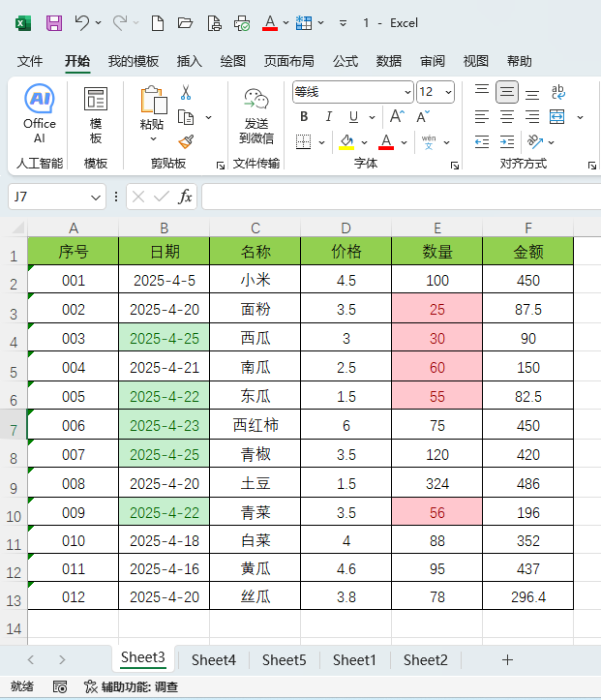Open the font settings dialog launcher
Screen dimensions: 601x700
[x=455, y=166]
